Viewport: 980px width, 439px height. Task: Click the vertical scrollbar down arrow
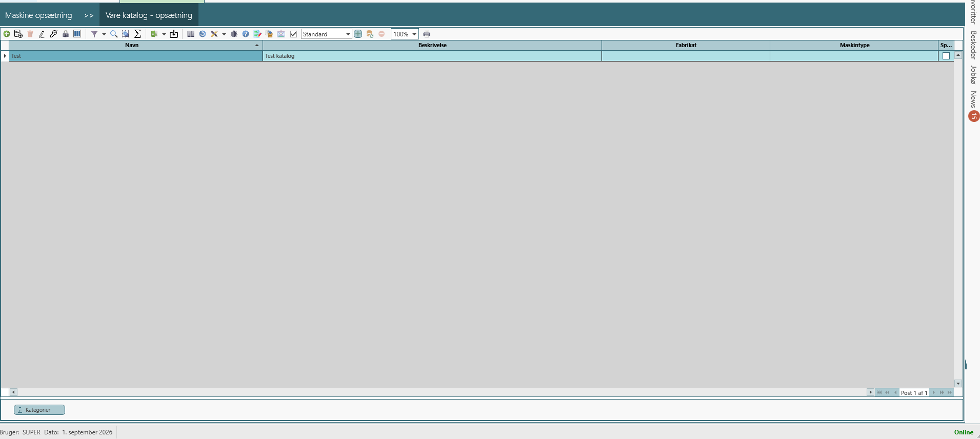point(958,383)
